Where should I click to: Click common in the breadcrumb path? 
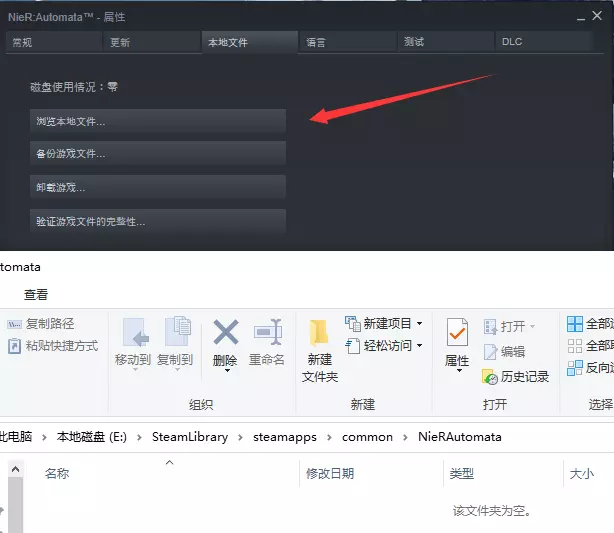coord(367,437)
